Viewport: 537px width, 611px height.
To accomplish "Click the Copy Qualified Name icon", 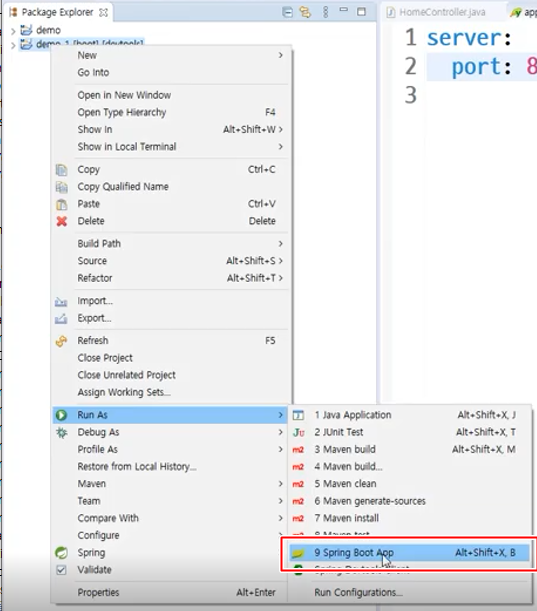I will click(x=62, y=187).
